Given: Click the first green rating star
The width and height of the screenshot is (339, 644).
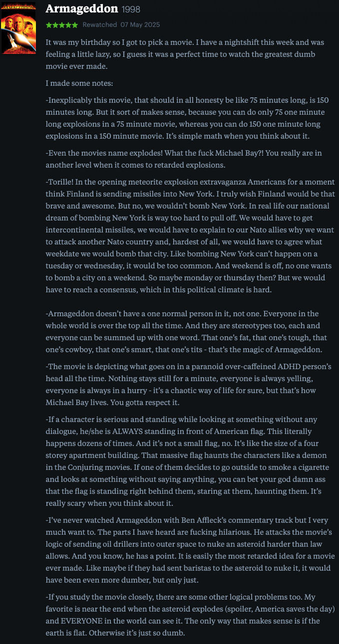Looking at the screenshot, I should pyautogui.click(x=48, y=25).
